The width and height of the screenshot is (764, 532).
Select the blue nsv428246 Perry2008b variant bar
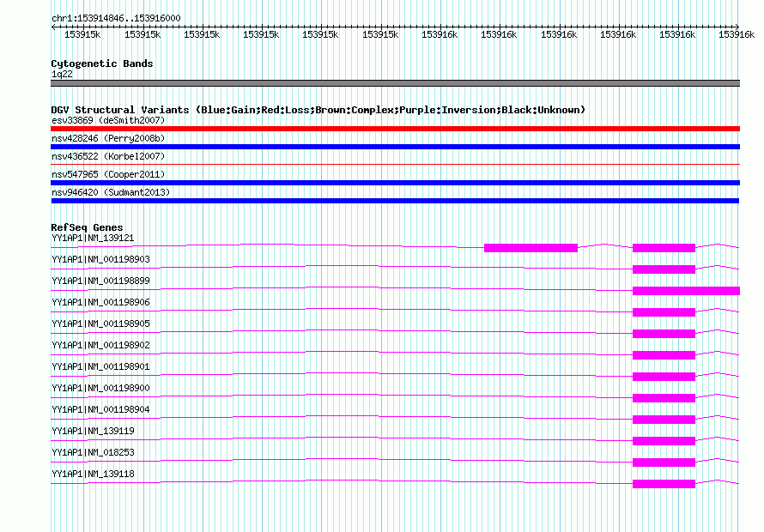[x=395, y=147]
